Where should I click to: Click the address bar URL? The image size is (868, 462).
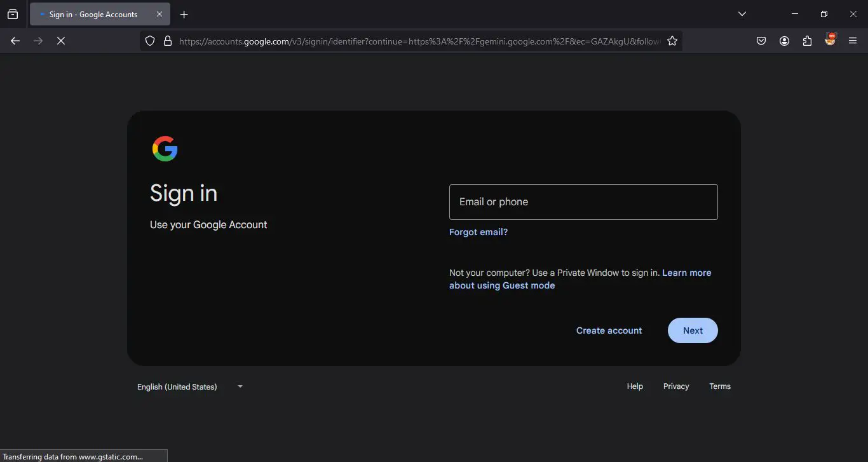(419, 41)
